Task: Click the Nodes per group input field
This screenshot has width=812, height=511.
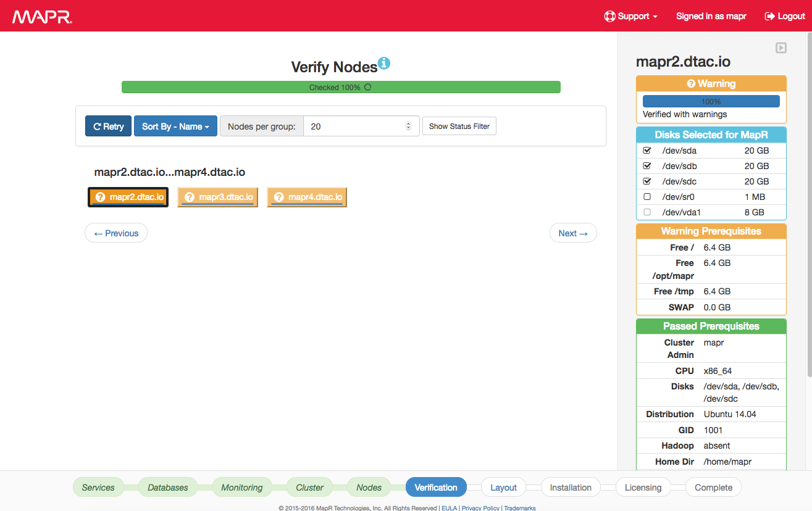Action: coord(361,126)
